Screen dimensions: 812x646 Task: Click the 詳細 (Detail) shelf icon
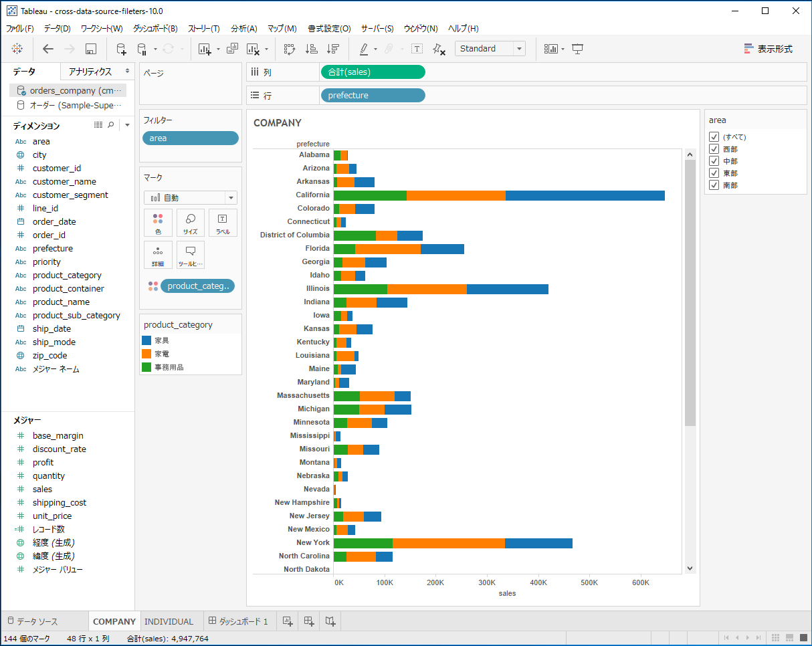coord(158,255)
